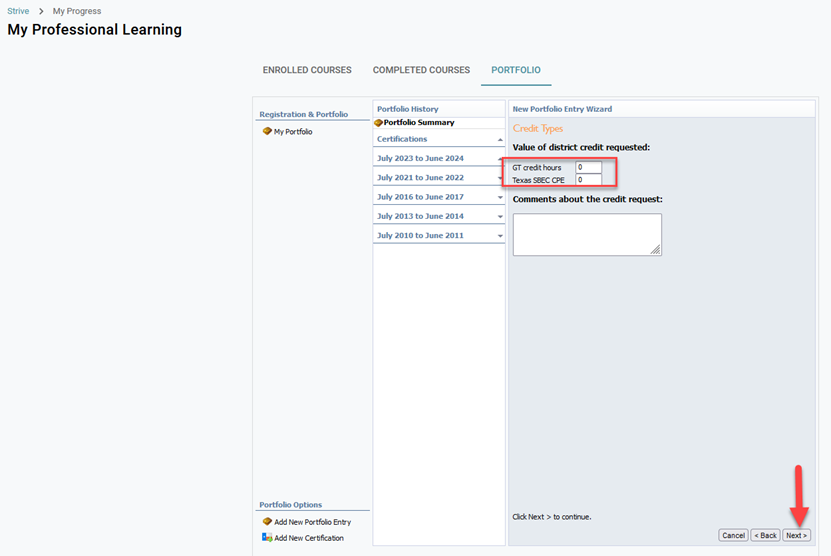Collapse the Certifications section arrow
Image resolution: width=831 pixels, height=556 pixels.
pos(500,140)
